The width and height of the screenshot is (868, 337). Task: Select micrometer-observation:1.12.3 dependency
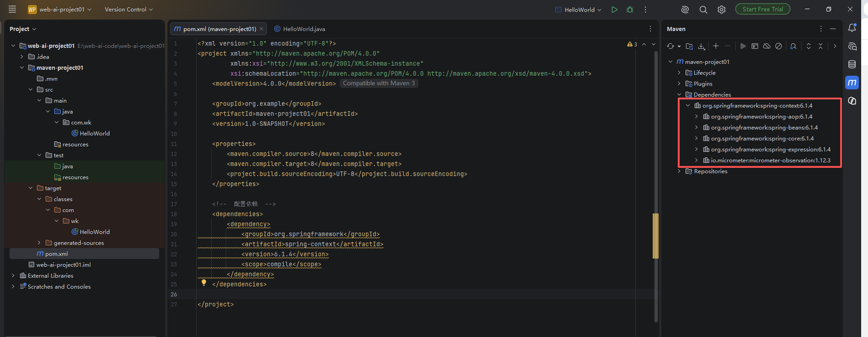pyautogui.click(x=770, y=160)
